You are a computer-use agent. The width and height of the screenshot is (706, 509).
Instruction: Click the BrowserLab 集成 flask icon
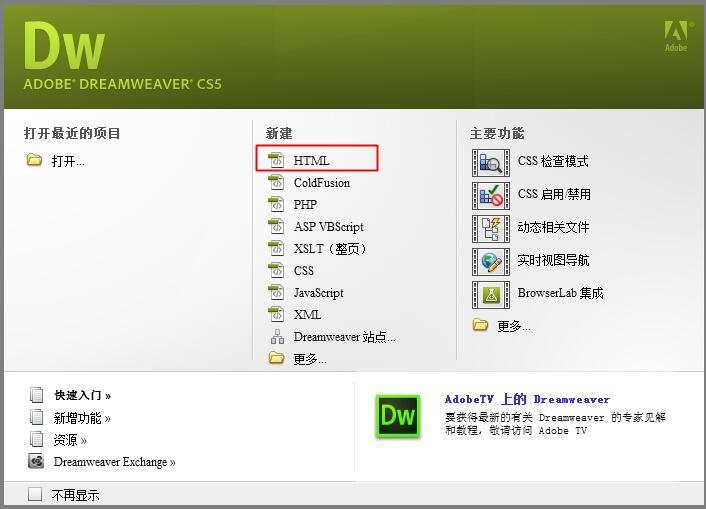click(491, 295)
